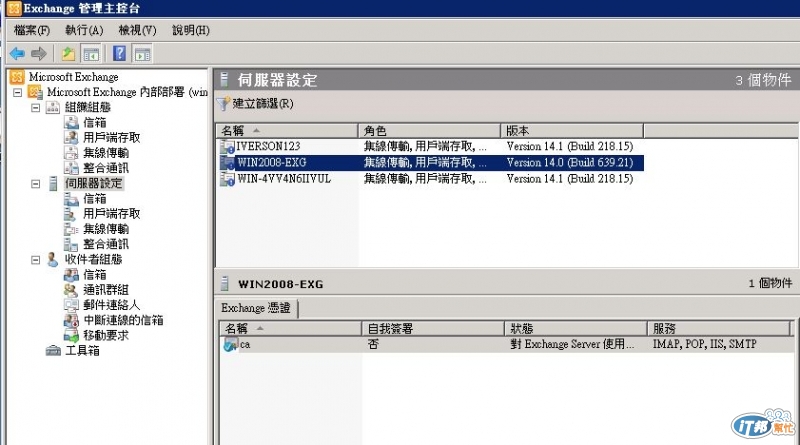Click IMAP, POP, IIS, SMTP services cell
Screen dimensions: 800x445
pyautogui.click(x=705, y=344)
